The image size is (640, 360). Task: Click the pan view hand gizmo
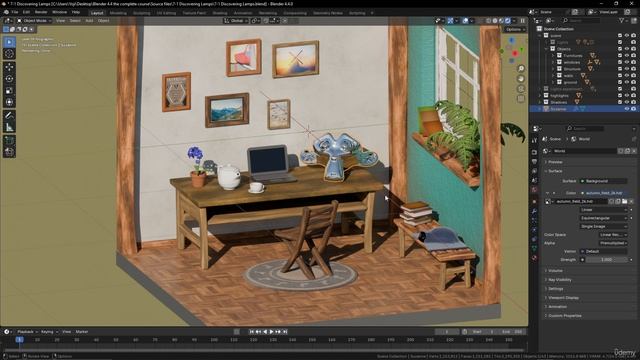[521, 78]
